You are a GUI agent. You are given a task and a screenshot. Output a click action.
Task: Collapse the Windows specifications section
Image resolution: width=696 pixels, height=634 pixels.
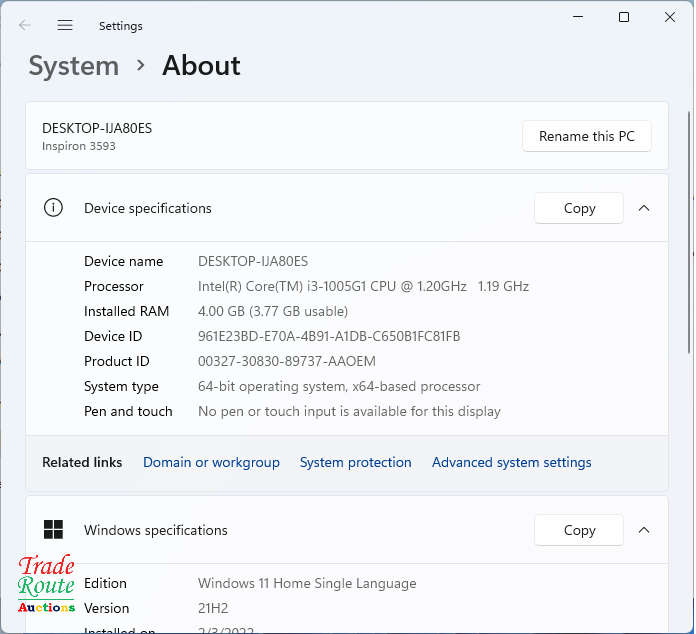644,530
